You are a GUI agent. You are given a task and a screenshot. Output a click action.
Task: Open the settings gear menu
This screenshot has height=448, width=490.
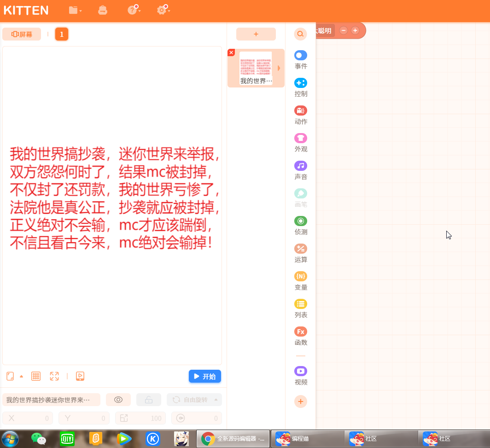pos(163,10)
